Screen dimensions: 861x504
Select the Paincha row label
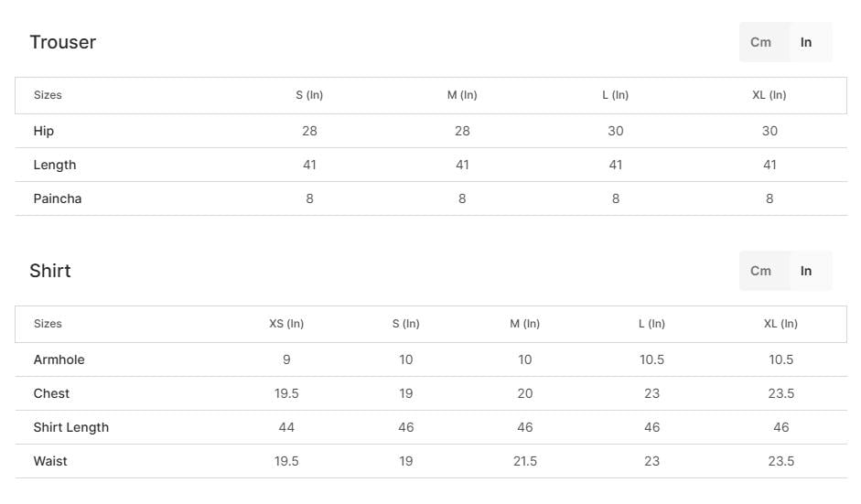(x=58, y=198)
